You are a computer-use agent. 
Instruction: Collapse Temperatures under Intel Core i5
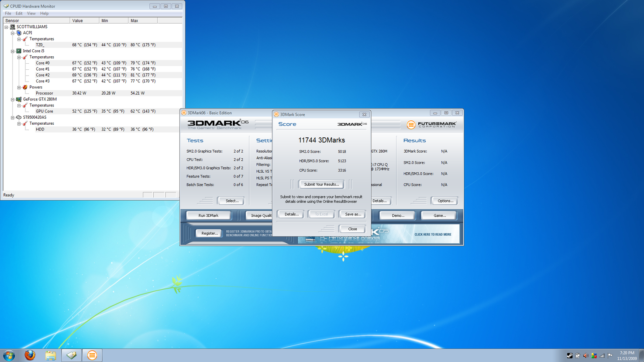(19, 57)
